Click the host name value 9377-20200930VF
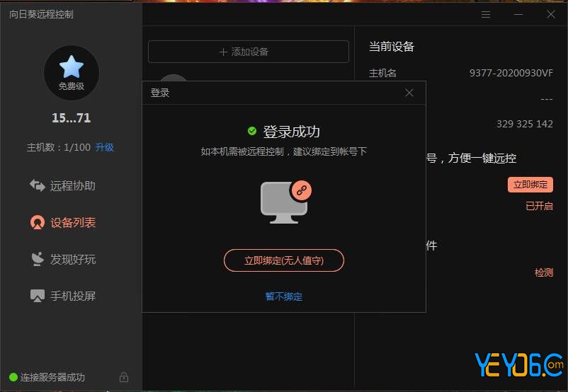 (511, 73)
